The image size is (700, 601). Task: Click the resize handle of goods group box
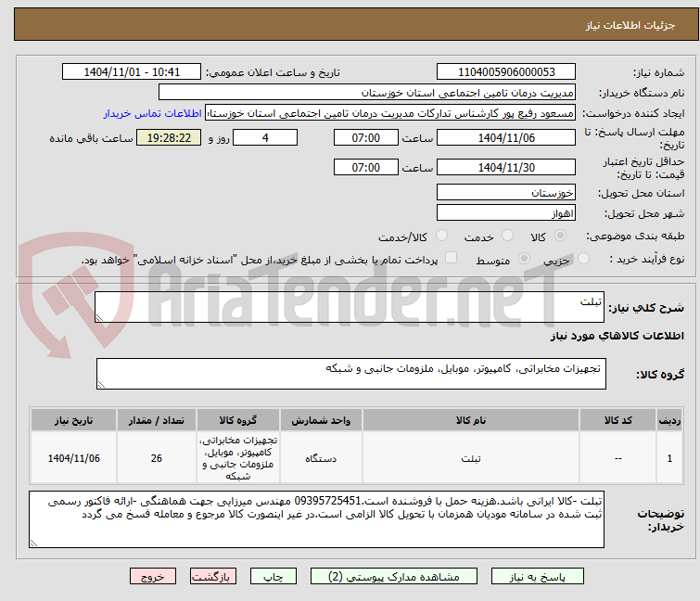click(x=101, y=385)
